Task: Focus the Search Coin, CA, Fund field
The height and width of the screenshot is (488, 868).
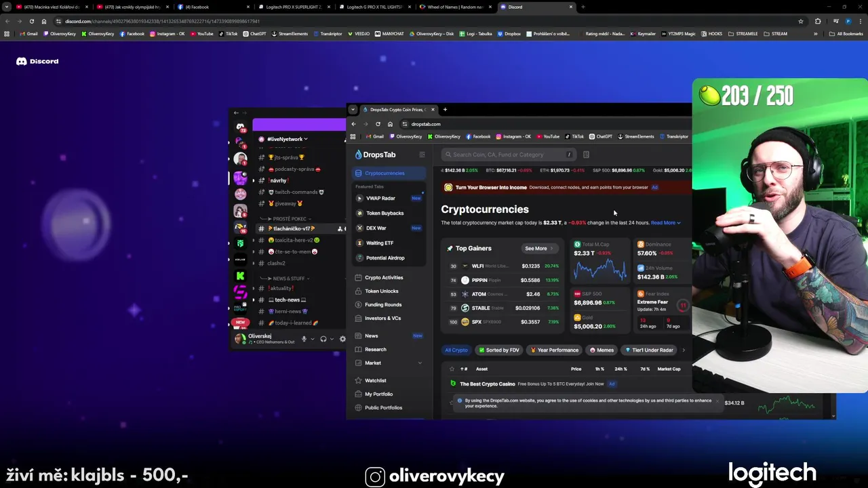Action: pos(509,155)
